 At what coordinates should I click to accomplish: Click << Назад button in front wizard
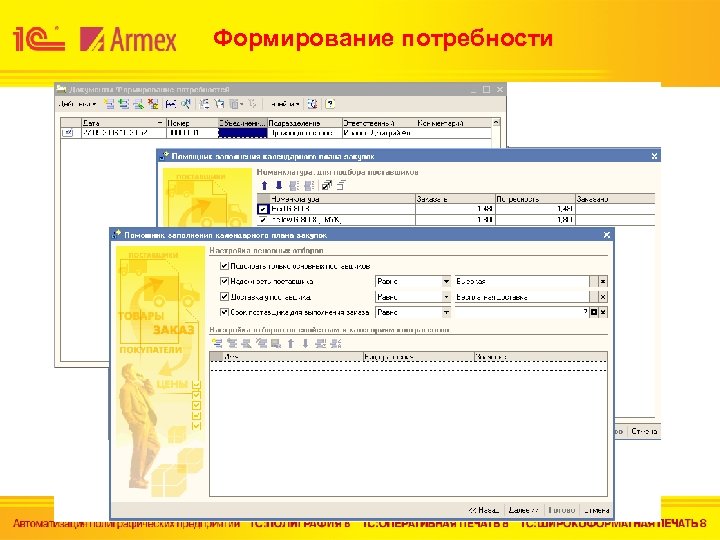click(x=484, y=510)
